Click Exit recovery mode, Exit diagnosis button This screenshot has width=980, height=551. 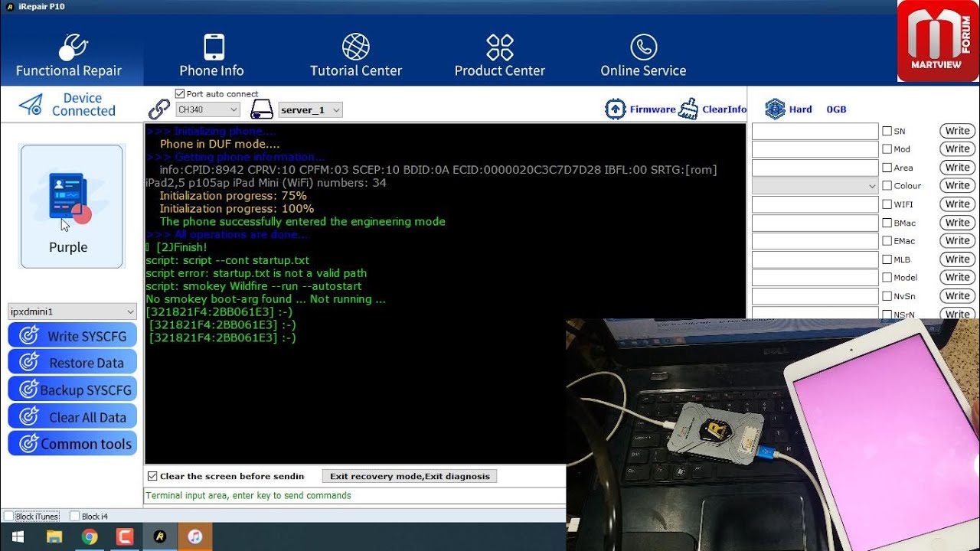410,476
